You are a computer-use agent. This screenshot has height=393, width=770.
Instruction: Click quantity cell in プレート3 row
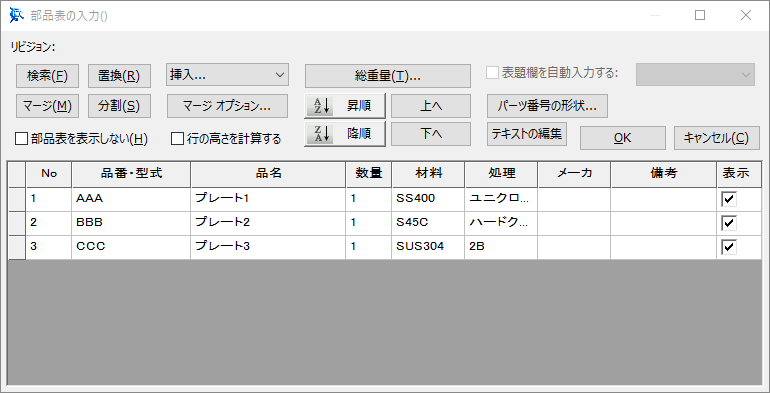click(x=369, y=247)
